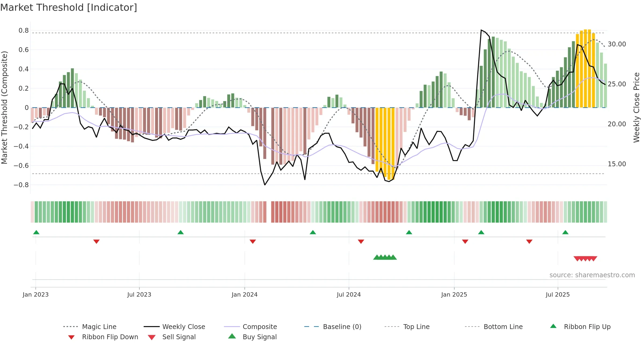
Task: Click the Jul 2025 x-axis label
Action: [x=558, y=295]
